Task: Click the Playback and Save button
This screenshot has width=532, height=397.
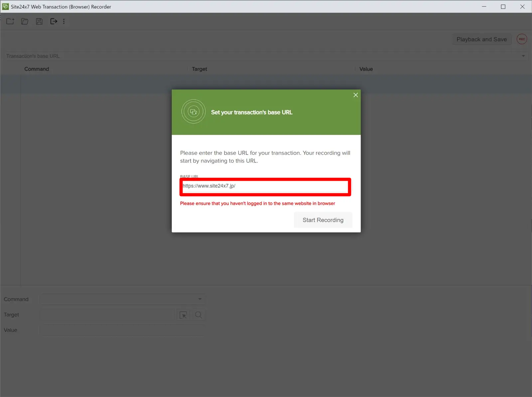Action: [481, 39]
